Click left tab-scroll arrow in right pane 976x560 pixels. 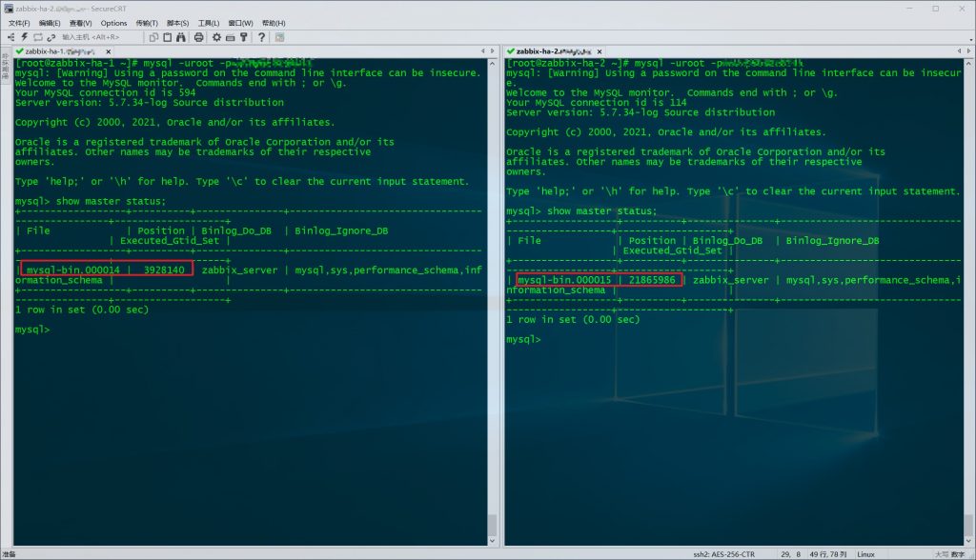(959, 51)
